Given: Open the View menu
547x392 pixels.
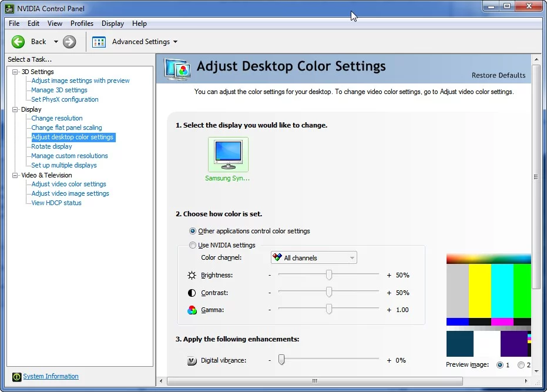Looking at the screenshot, I should [x=55, y=24].
